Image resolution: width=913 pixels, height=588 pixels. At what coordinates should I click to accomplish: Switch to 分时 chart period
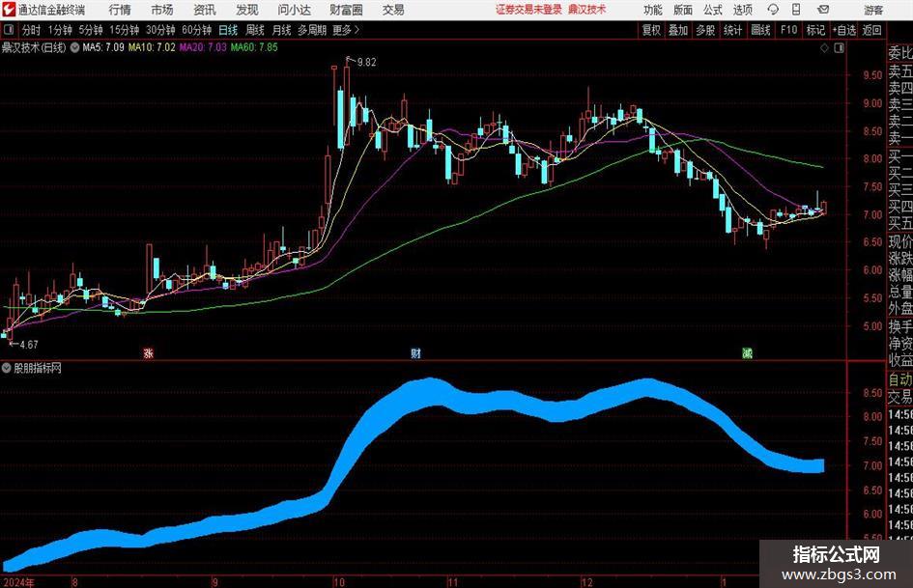point(32,30)
